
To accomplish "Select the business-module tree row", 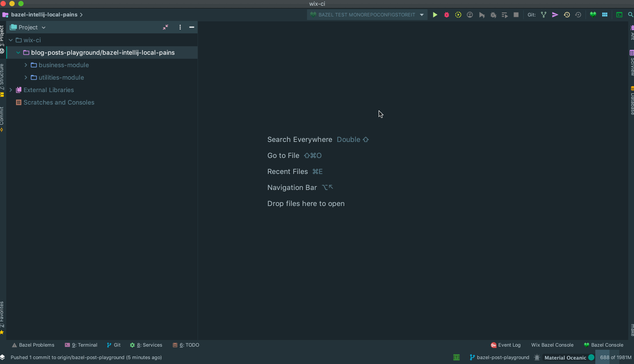I will [x=102, y=65].
